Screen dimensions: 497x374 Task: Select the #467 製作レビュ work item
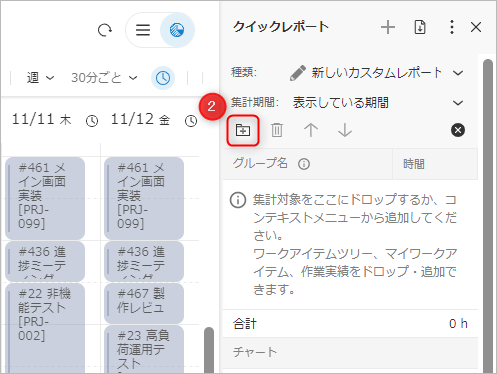coord(144,303)
